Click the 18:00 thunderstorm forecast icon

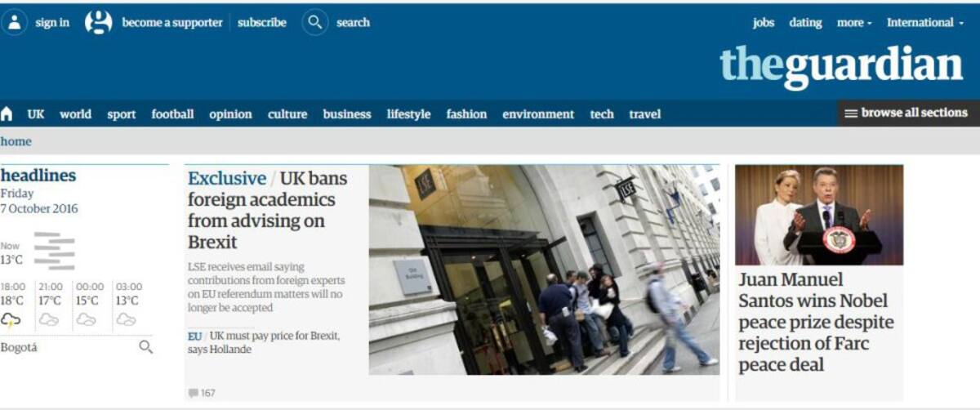[11, 319]
